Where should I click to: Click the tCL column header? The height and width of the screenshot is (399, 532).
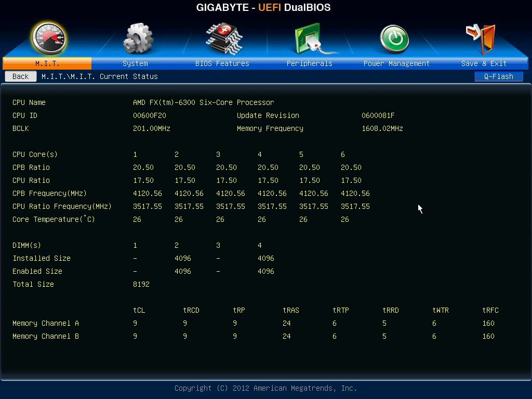tap(139, 311)
